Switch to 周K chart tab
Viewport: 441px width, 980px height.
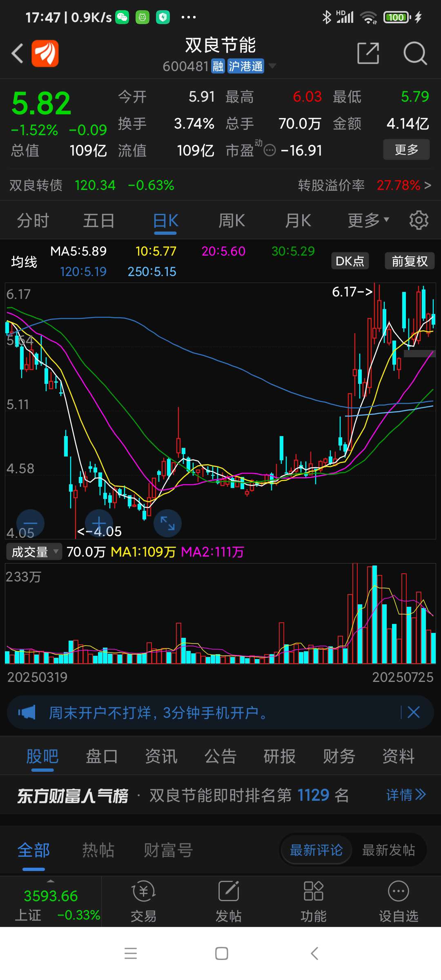[x=232, y=221]
